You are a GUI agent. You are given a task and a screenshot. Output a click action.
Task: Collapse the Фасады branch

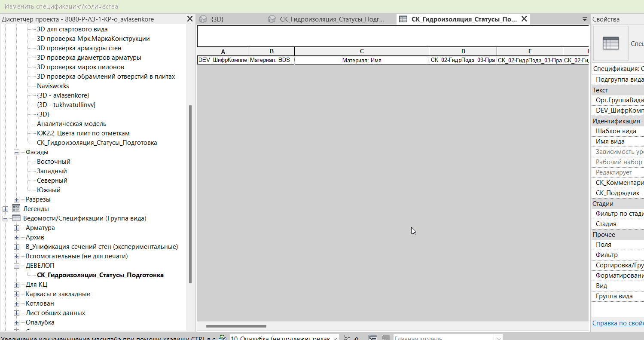(17, 152)
